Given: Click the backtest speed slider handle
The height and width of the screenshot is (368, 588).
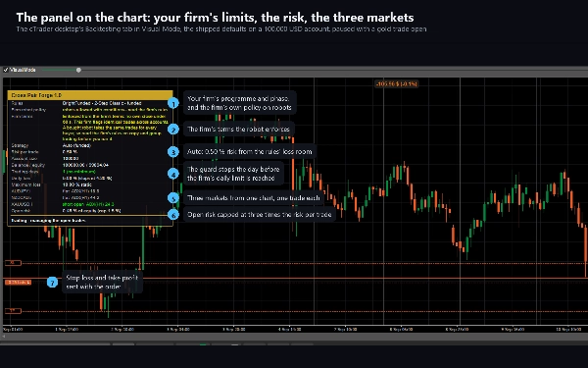Looking at the screenshot, I should pyautogui.click(x=78, y=70).
